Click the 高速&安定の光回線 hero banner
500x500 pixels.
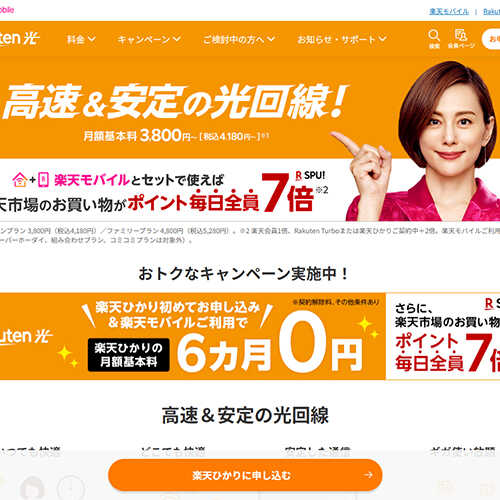click(x=250, y=138)
